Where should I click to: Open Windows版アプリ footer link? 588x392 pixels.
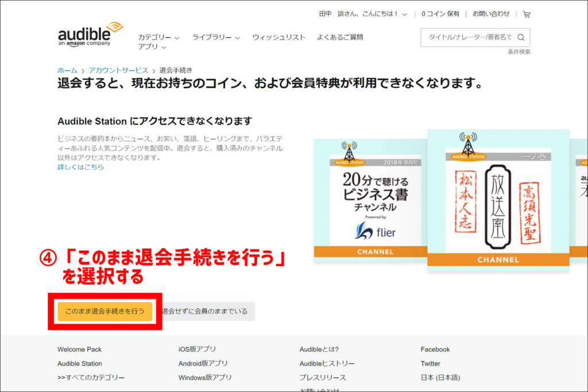205,378
